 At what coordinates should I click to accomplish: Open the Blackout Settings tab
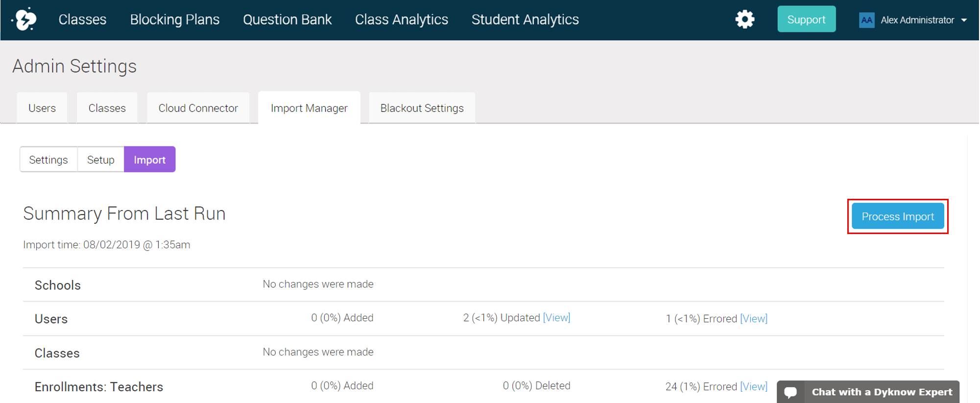coord(422,108)
